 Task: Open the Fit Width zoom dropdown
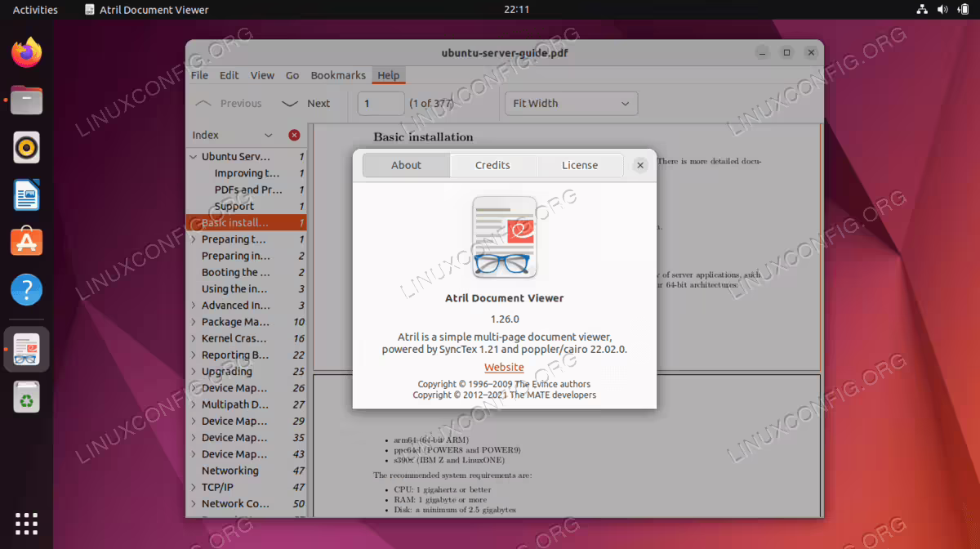(x=572, y=104)
